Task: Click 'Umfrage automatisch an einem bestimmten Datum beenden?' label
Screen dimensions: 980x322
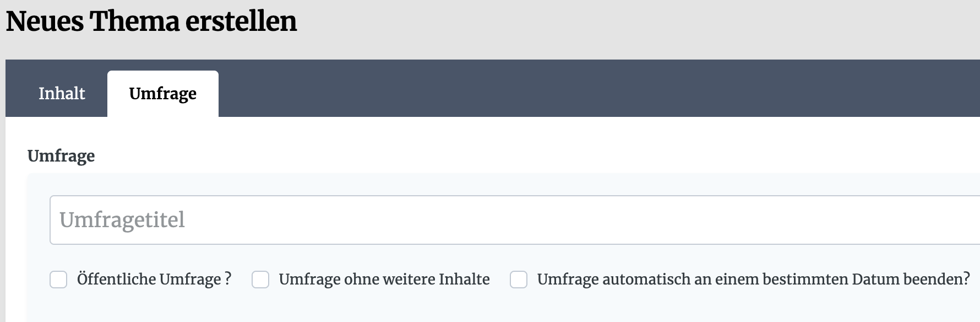Action: click(754, 279)
